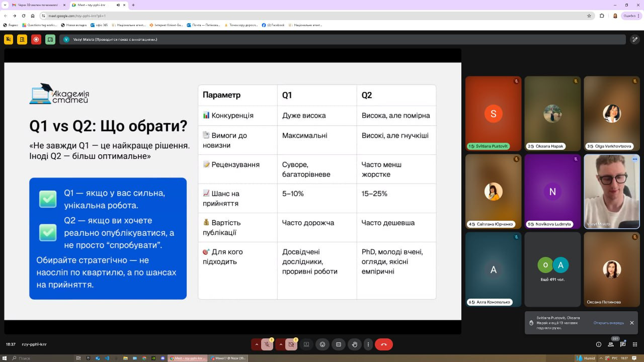Open the raised hands queue link
The height and width of the screenshot is (362, 644).
(608, 323)
